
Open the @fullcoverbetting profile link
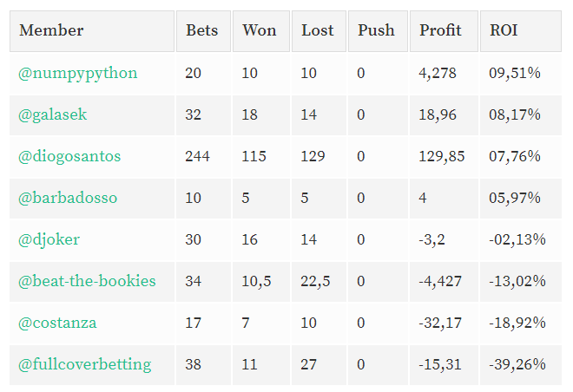[x=85, y=364]
